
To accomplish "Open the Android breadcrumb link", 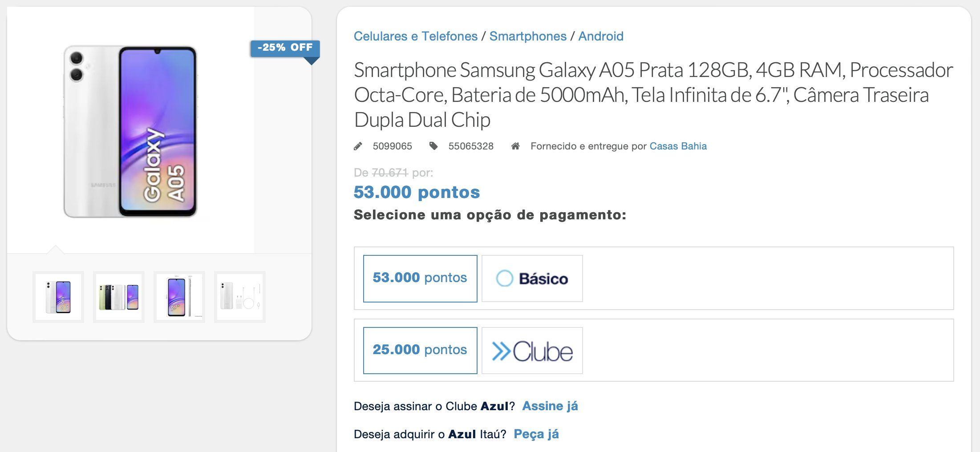I will click(601, 36).
